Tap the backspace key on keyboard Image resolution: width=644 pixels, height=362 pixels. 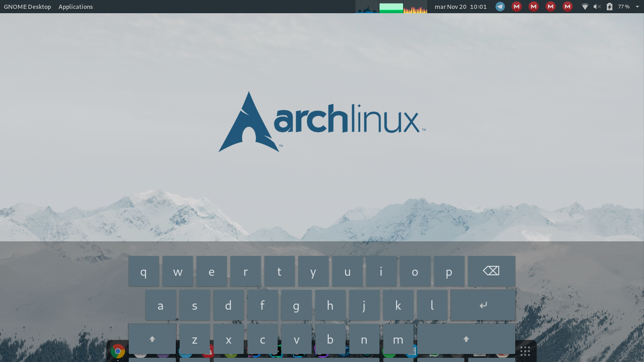tap(491, 271)
